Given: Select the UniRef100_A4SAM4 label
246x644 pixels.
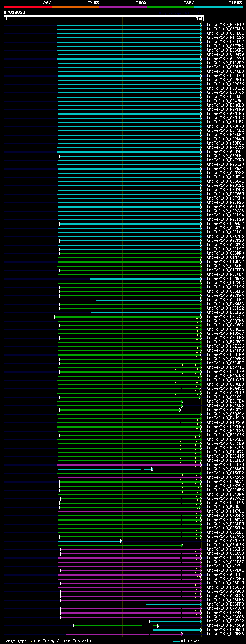Looking at the screenshot, I should 225,266.
